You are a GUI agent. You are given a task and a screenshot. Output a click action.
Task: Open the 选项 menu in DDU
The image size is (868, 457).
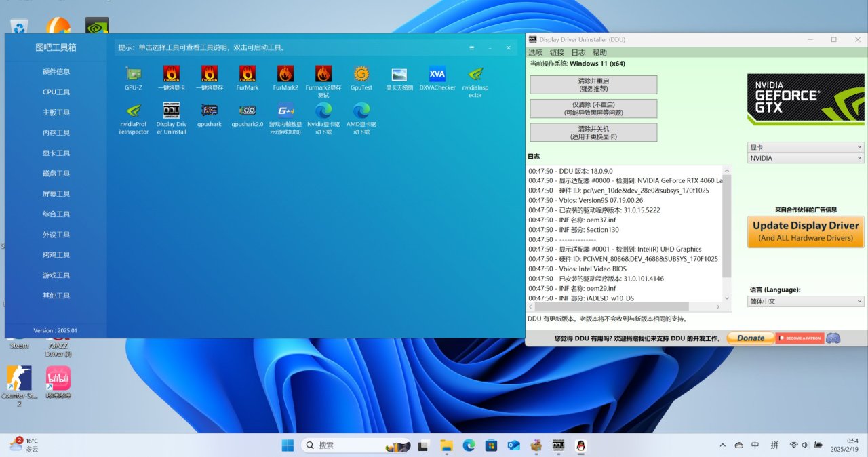click(x=536, y=52)
